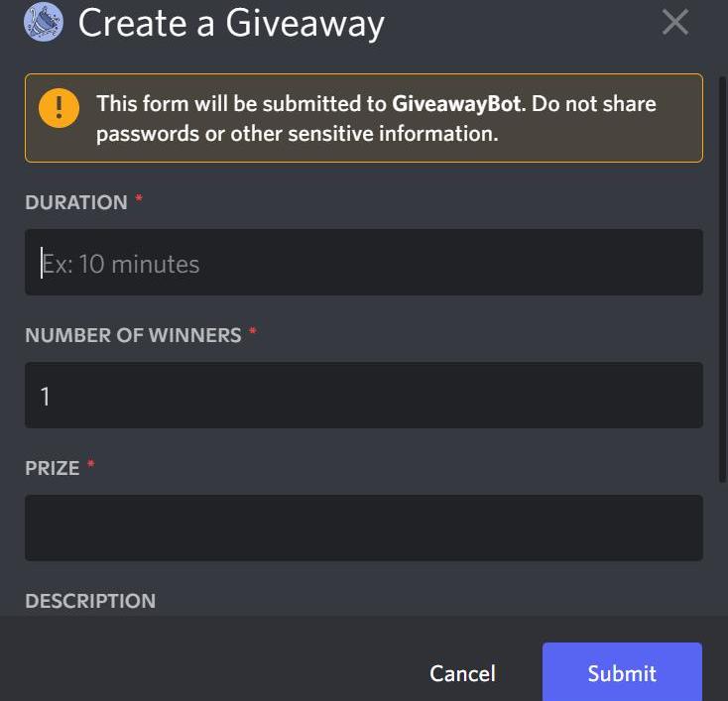Click the bold GiveawayBot name in warning
The height and width of the screenshot is (701, 728).
[x=456, y=104]
